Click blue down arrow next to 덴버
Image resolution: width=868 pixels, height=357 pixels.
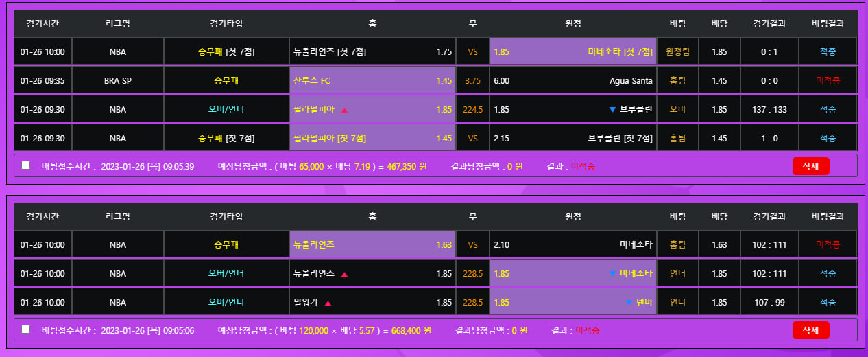(629, 303)
